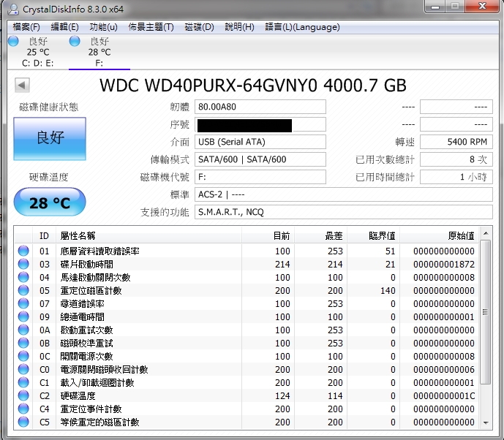504x440 pixels.
Task: Click the features field S.M.A.R.T., NCQ
Action: tap(344, 212)
